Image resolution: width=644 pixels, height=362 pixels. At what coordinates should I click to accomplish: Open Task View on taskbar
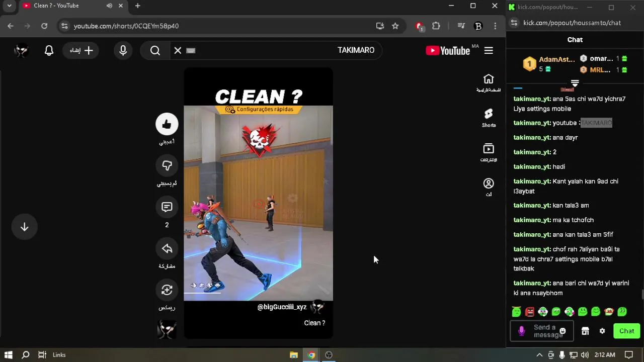[x=42, y=355]
